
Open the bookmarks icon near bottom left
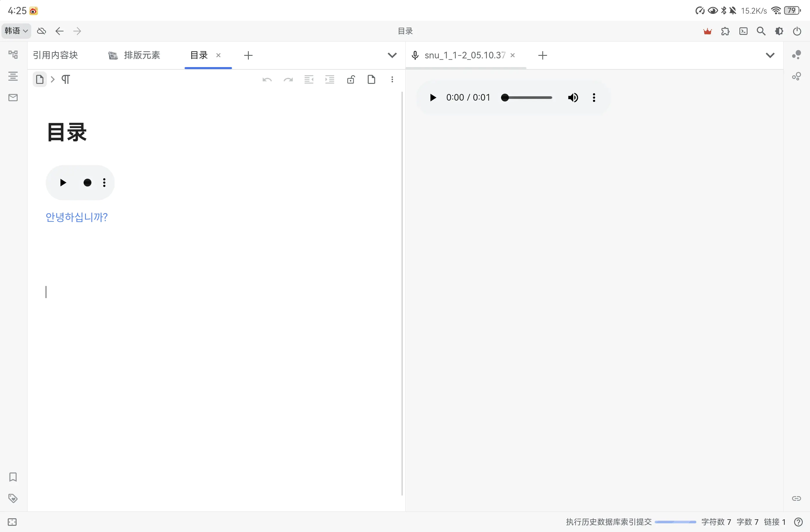(x=13, y=477)
